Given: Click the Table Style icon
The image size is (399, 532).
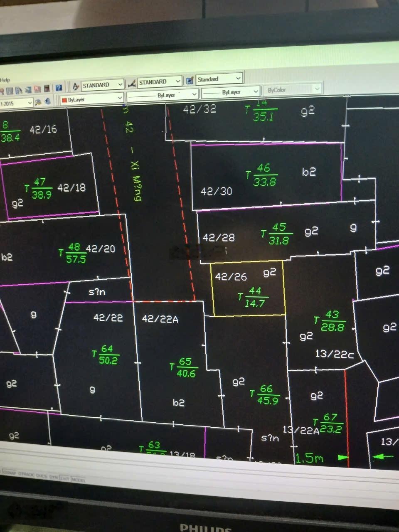Looking at the screenshot, I should (190, 80).
